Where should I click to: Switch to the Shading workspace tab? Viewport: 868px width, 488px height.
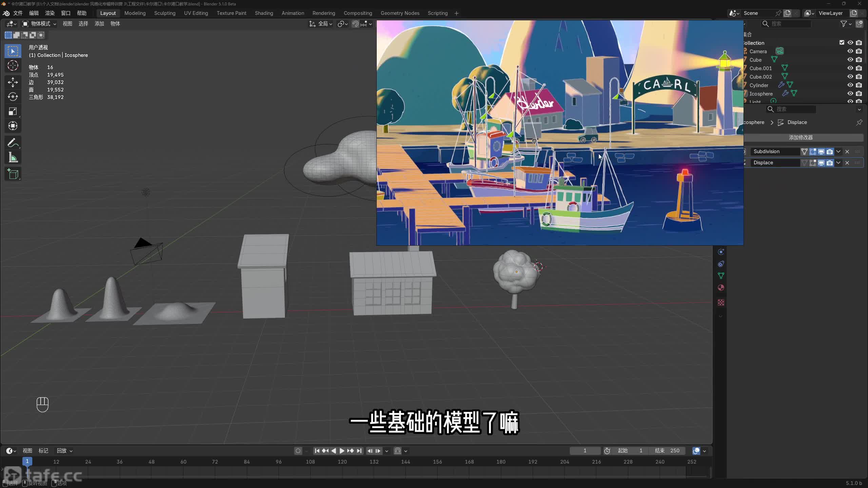pyautogui.click(x=264, y=13)
